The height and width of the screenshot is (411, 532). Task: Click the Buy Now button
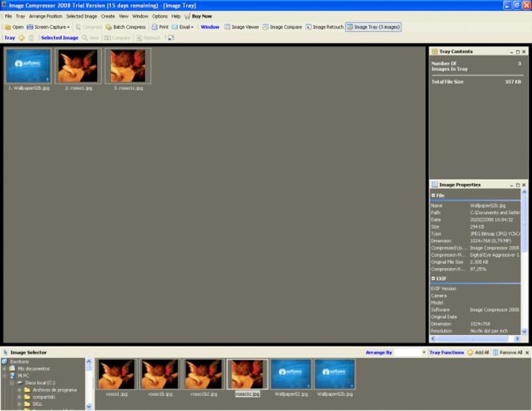pyautogui.click(x=201, y=16)
